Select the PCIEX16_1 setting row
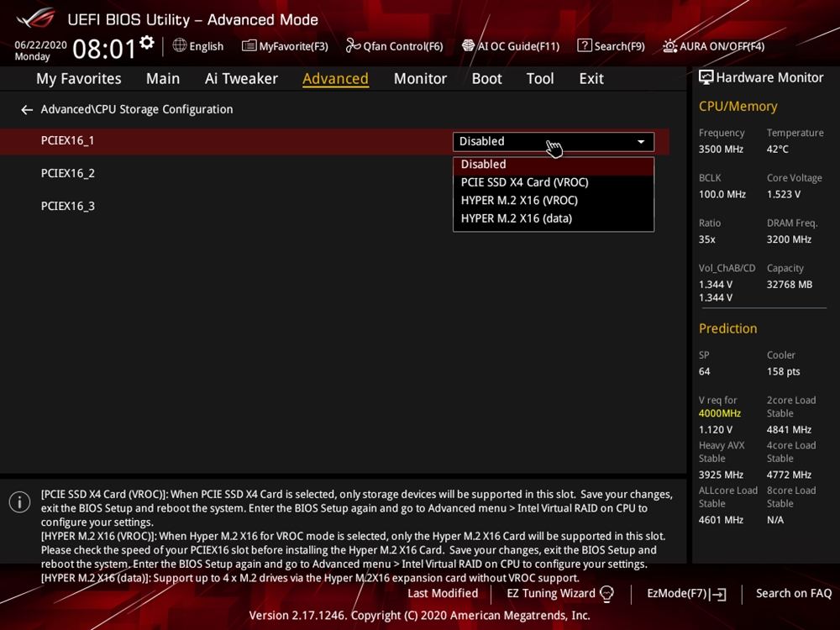The height and width of the screenshot is (630, 840). click(334, 141)
